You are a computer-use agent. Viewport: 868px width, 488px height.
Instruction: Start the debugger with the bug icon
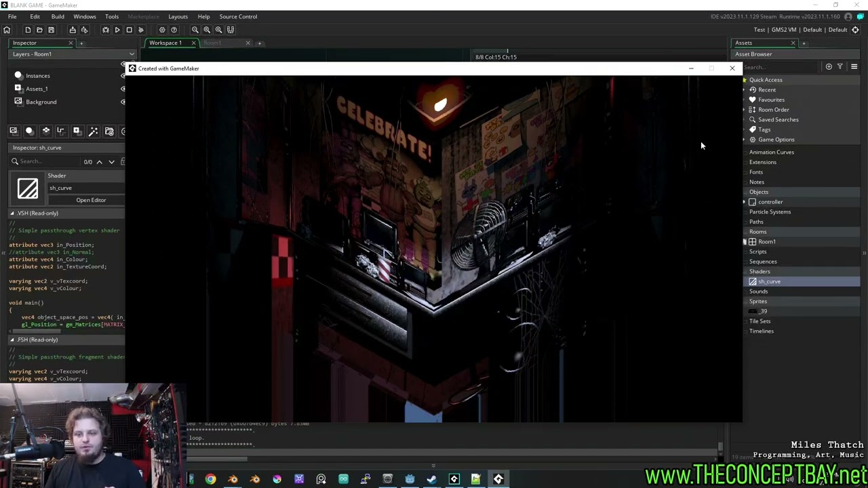tap(105, 30)
